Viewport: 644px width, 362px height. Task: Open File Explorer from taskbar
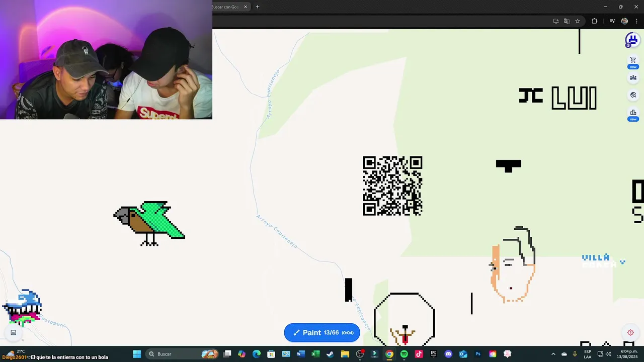pos(345,354)
